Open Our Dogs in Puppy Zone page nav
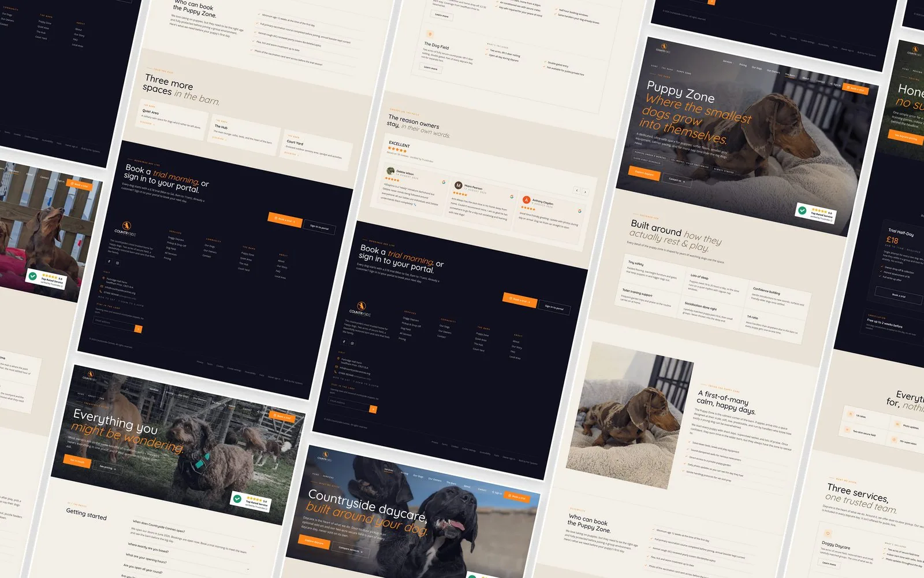The height and width of the screenshot is (578, 924). [757, 68]
